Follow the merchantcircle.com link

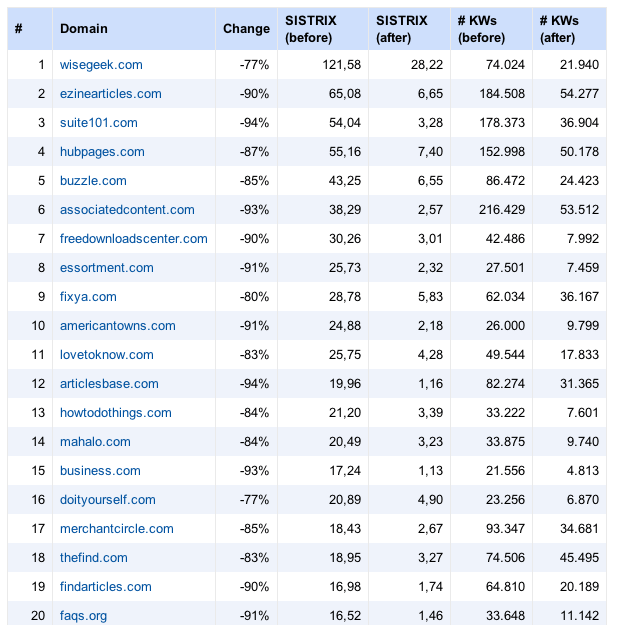(x=116, y=529)
